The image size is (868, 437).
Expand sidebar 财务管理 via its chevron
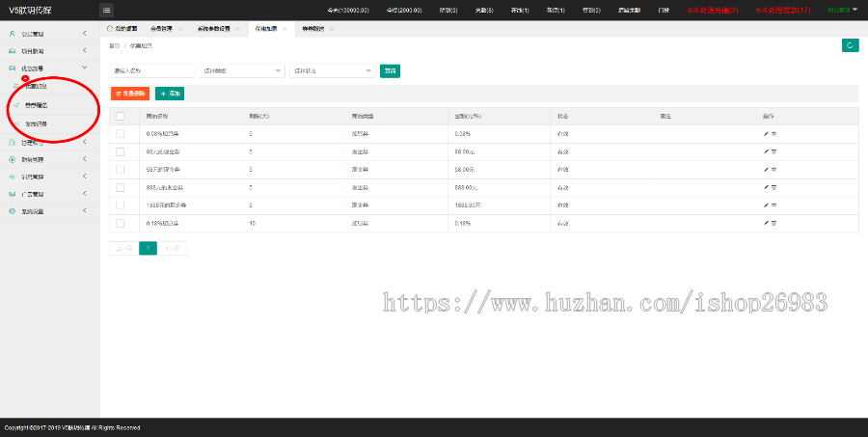click(x=85, y=159)
